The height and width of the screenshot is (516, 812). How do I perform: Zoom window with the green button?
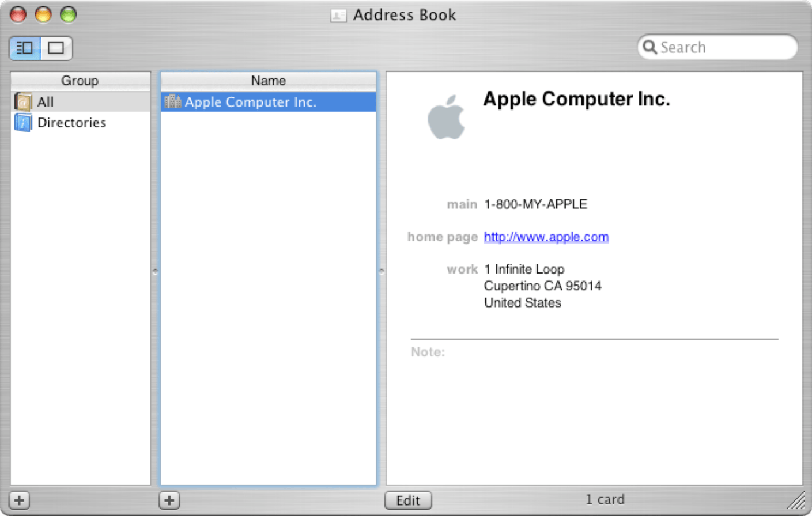pyautogui.click(x=69, y=14)
